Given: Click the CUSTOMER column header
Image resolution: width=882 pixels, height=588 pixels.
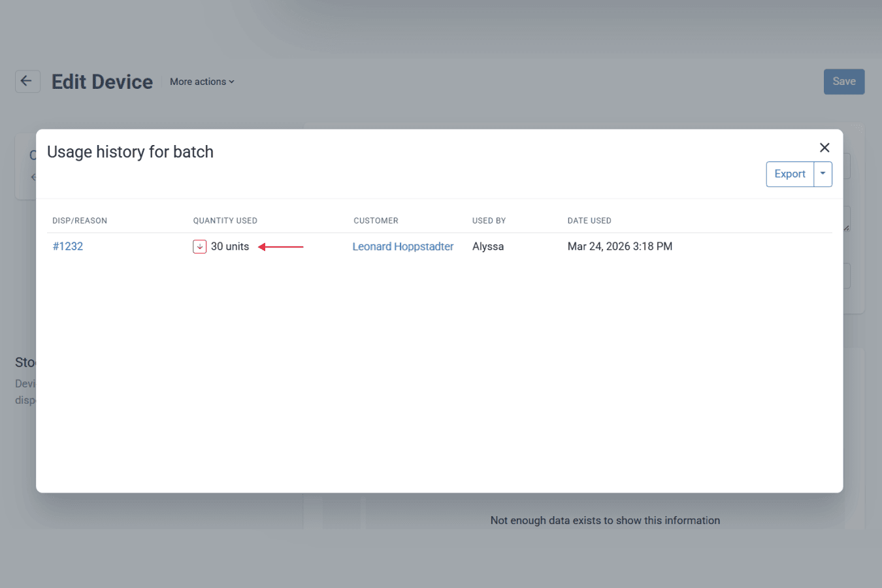Looking at the screenshot, I should tap(376, 221).
